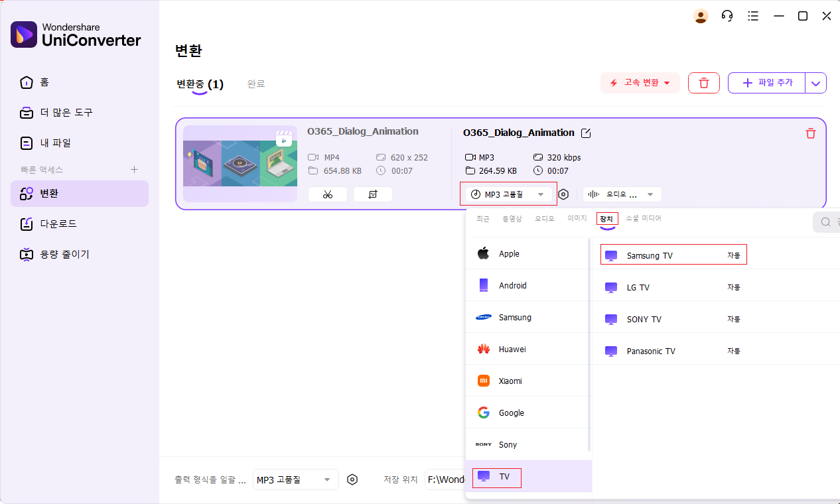Open output settings gear next to file format
Viewport: 840px width, 504px height.
coord(563,194)
